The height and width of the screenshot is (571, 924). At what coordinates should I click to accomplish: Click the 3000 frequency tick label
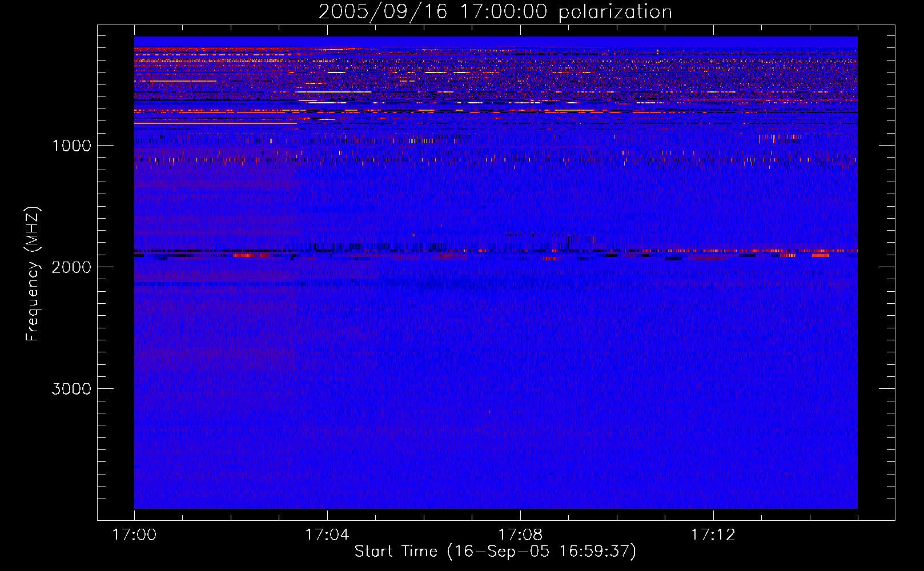click(72, 389)
